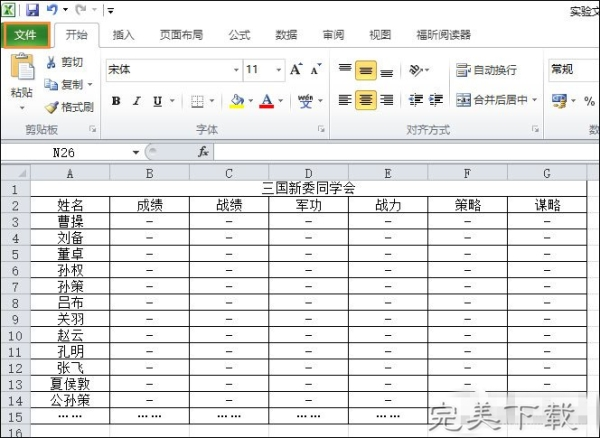This screenshot has width=600, height=438.
Task: Click the Excel application icon
Action: click(x=8, y=10)
